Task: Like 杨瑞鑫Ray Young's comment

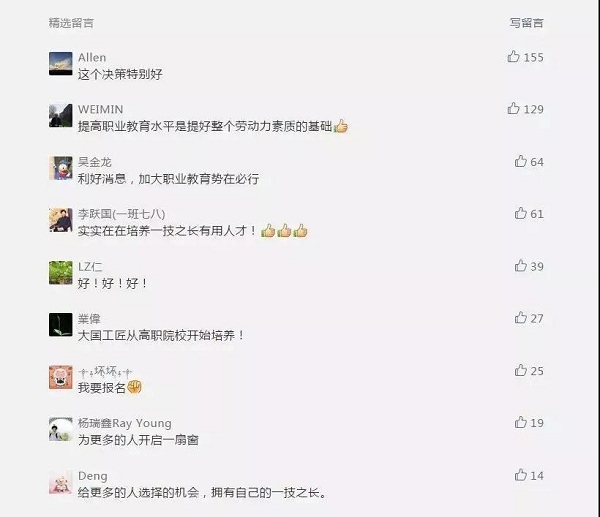Action: 520,422
